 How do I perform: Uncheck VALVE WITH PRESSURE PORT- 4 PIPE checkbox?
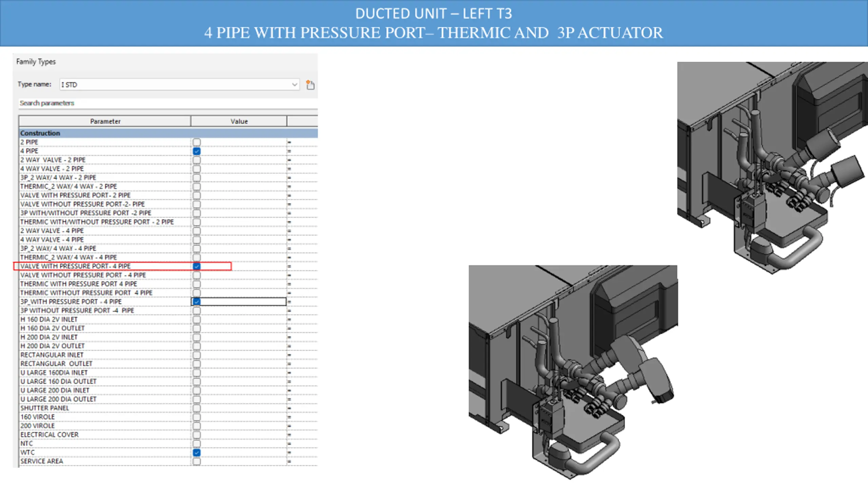tap(197, 266)
